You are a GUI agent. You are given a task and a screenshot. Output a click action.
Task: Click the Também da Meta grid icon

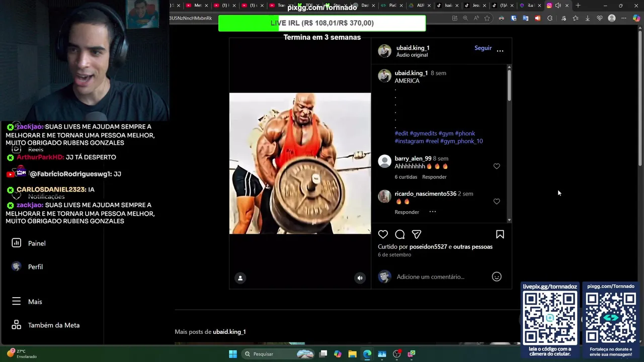tap(17, 325)
